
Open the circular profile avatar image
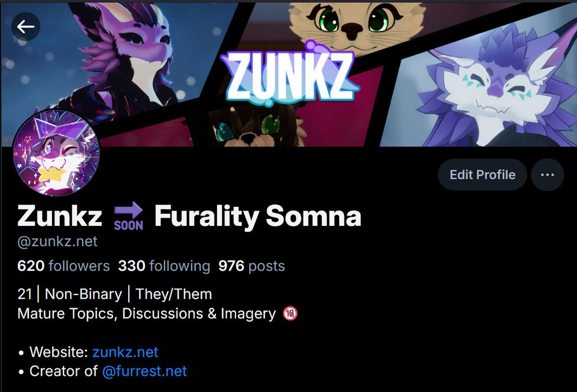57,152
